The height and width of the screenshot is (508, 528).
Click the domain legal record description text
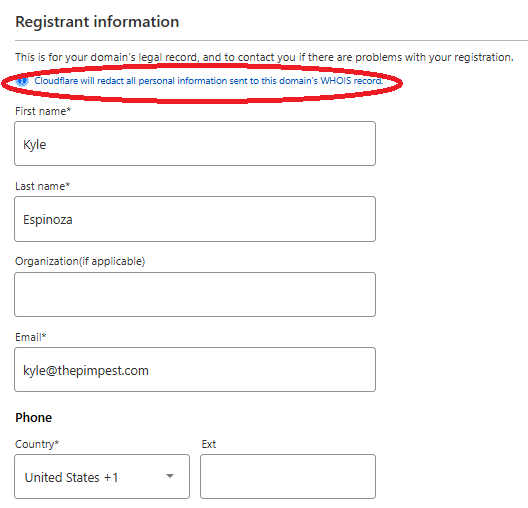[x=264, y=57]
